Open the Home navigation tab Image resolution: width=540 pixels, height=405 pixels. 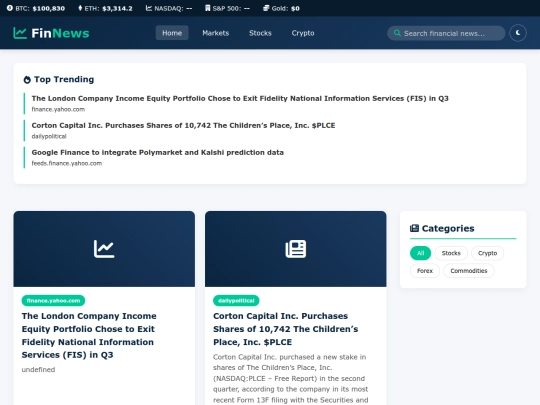pyautogui.click(x=172, y=33)
